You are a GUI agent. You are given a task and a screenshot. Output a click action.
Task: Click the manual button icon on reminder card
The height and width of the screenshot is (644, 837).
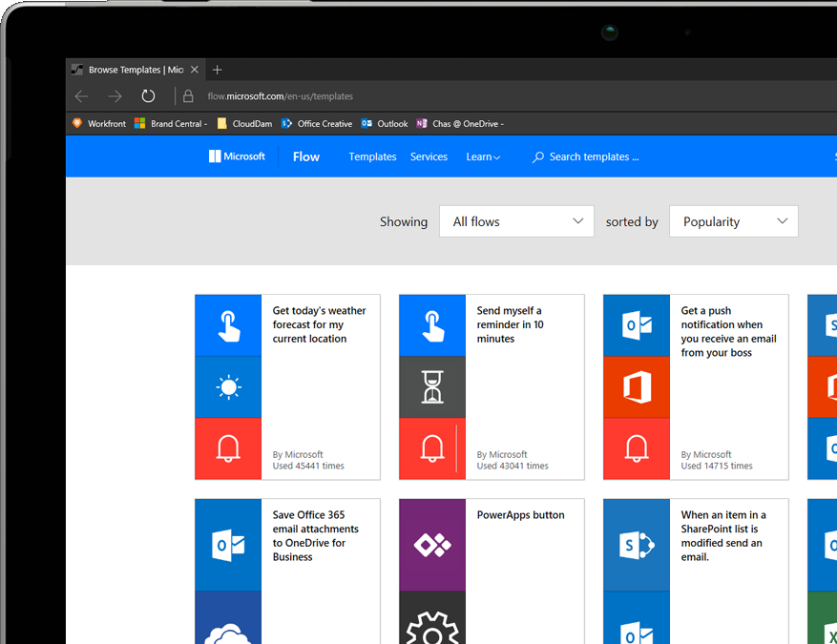click(x=432, y=325)
